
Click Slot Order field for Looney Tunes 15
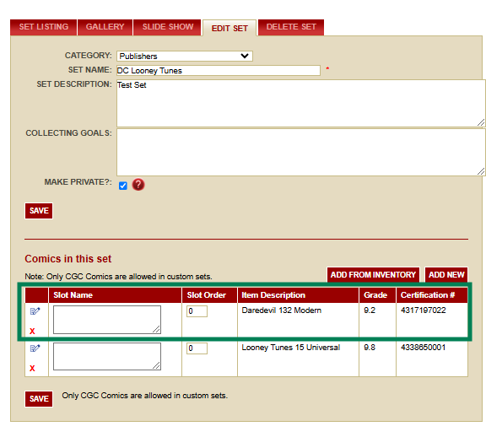pos(197,348)
